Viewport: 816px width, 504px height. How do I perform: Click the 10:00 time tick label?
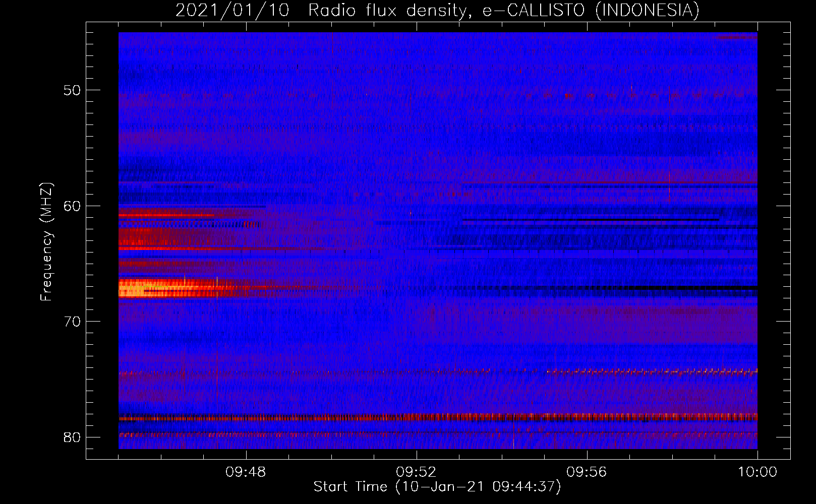pyautogui.click(x=757, y=472)
